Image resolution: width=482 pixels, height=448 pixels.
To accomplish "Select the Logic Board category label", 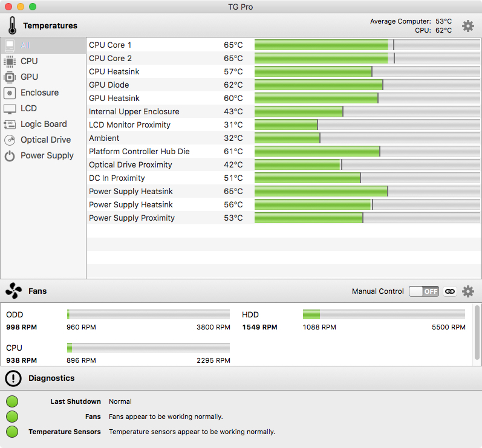I will pyautogui.click(x=44, y=124).
